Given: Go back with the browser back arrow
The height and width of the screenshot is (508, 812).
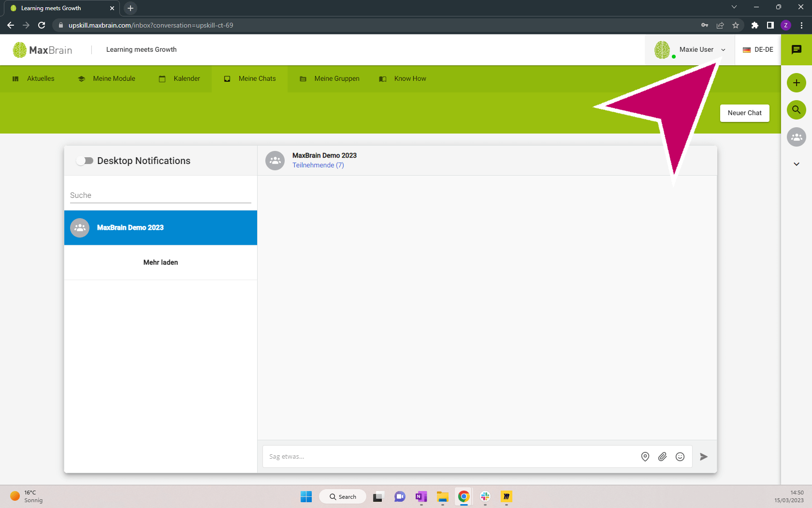Looking at the screenshot, I should tap(11, 25).
